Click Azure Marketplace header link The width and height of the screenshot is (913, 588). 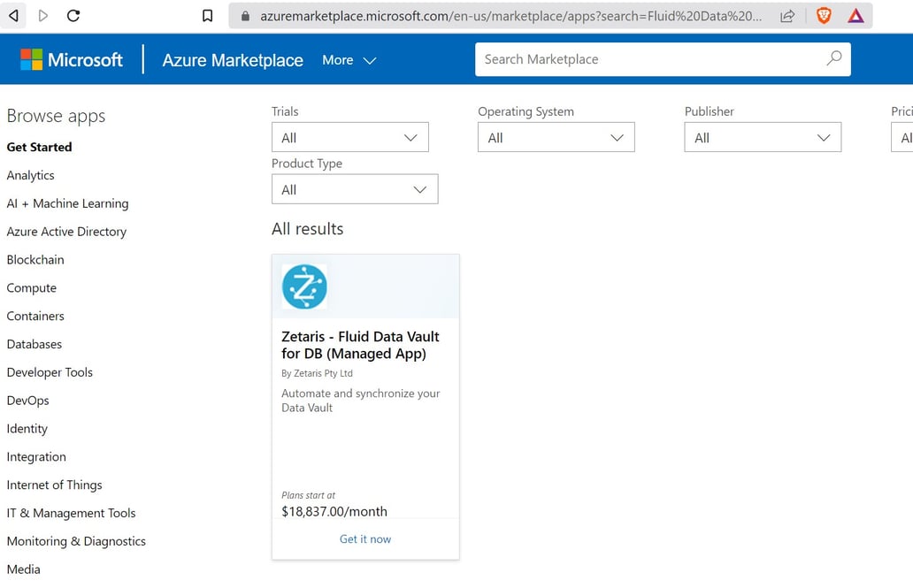point(233,60)
